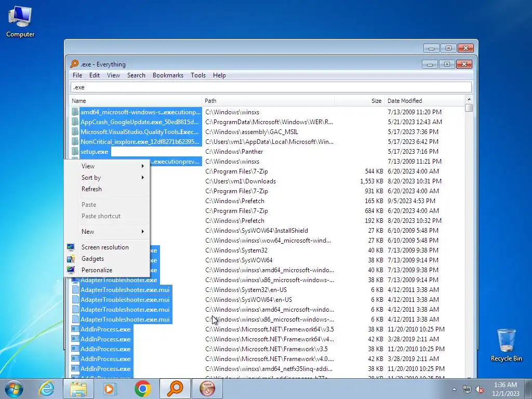Open the Tools menu
This screenshot has width=532, height=399.
pyautogui.click(x=198, y=75)
